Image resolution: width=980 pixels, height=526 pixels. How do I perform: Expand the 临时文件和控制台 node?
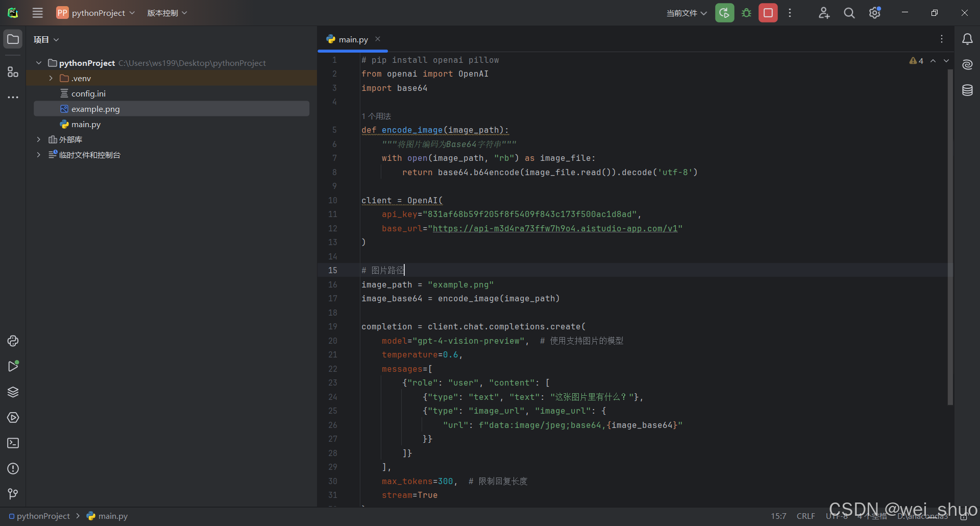click(39, 155)
